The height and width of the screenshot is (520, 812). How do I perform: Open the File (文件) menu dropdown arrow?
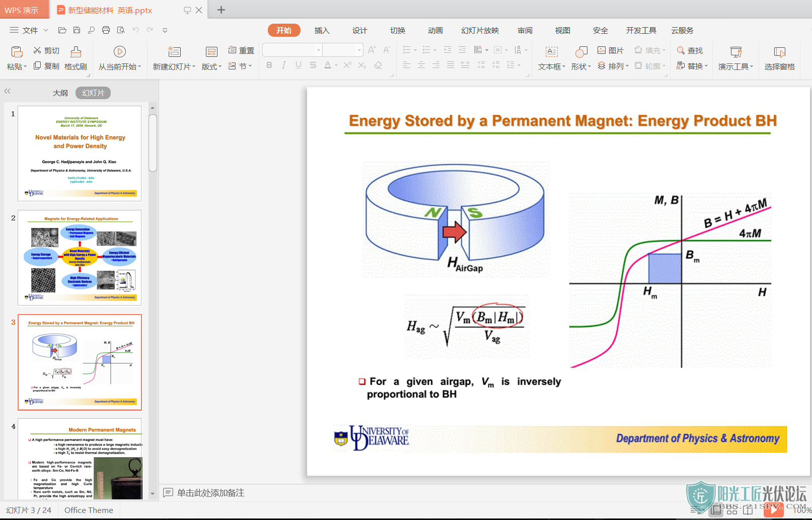click(x=46, y=30)
